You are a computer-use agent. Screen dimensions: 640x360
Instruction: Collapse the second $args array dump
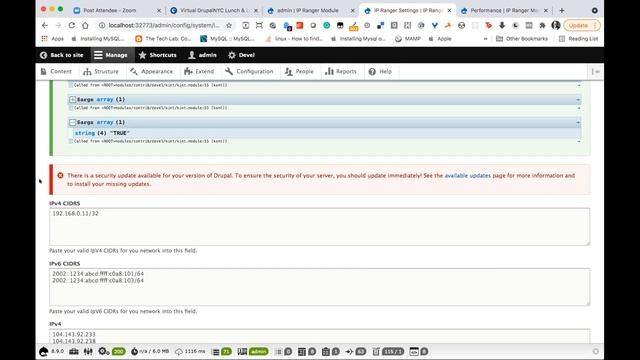[73, 122]
